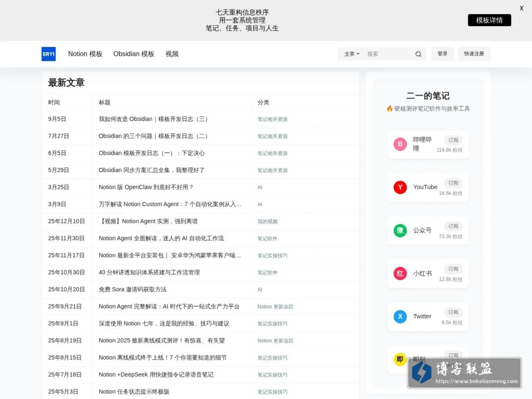The width and height of the screenshot is (532, 399).
Task: Subscribe to Twitter with 订阅
Action: [453, 312]
